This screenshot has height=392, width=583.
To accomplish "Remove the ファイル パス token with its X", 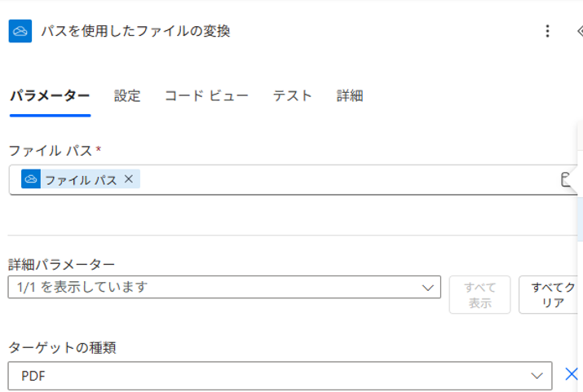I will click(x=129, y=179).
